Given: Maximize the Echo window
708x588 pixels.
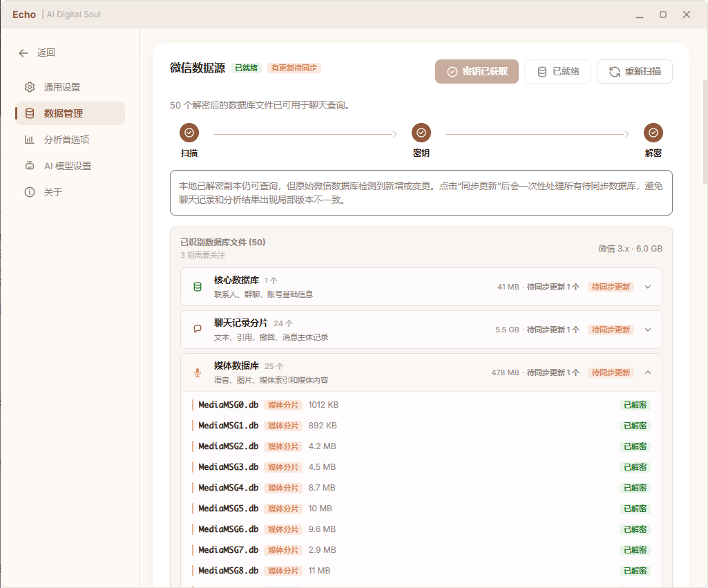Looking at the screenshot, I should pos(663,15).
